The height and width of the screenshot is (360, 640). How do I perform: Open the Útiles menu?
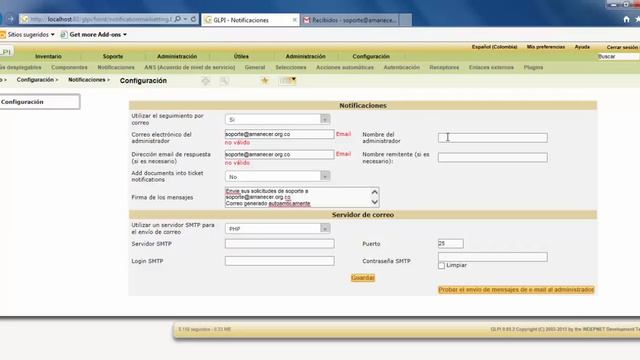click(241, 56)
